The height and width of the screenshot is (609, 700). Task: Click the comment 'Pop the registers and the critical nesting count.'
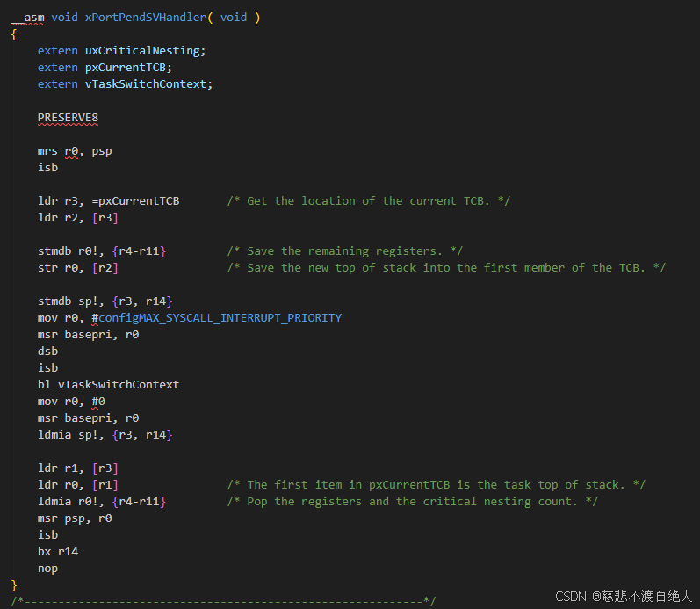[413, 501]
